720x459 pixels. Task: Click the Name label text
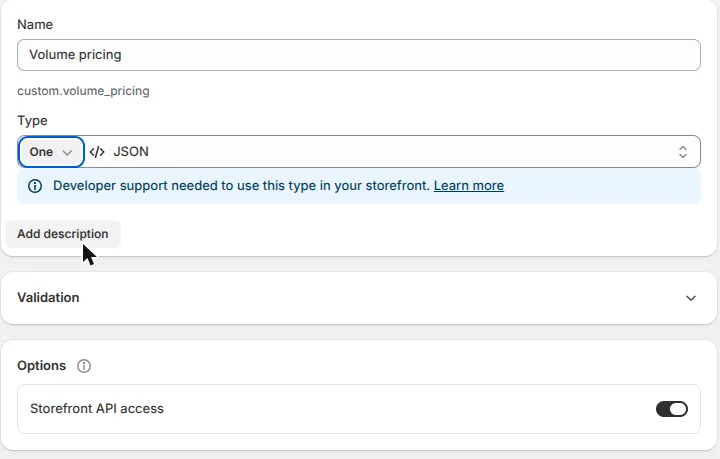click(x=35, y=24)
